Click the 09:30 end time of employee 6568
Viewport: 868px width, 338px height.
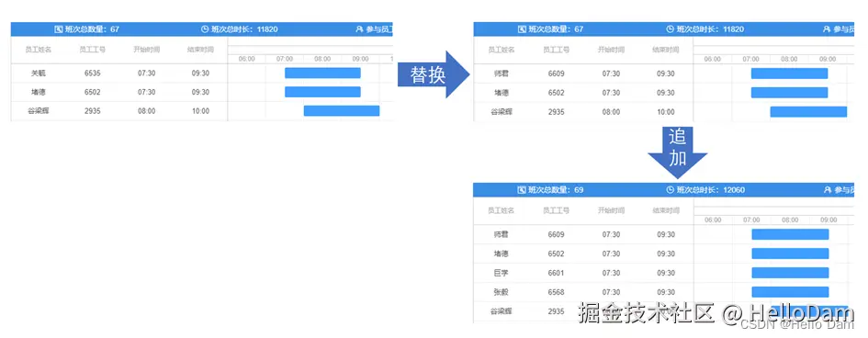coord(666,292)
